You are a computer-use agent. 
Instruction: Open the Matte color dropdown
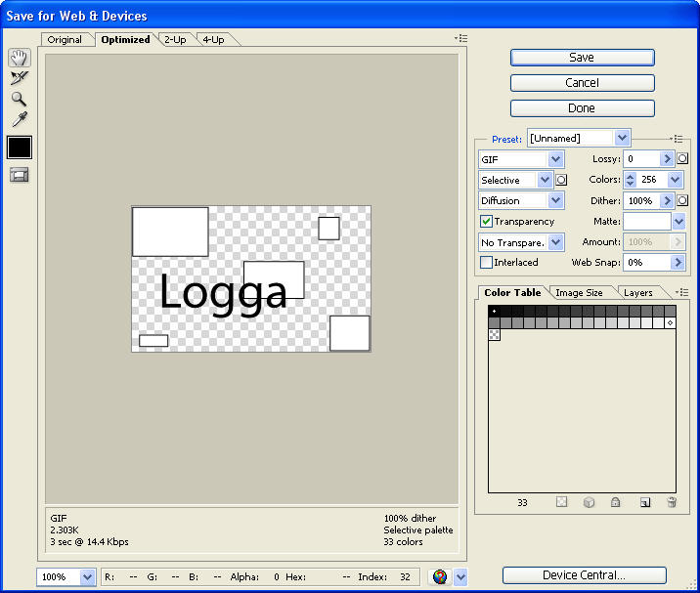click(679, 222)
